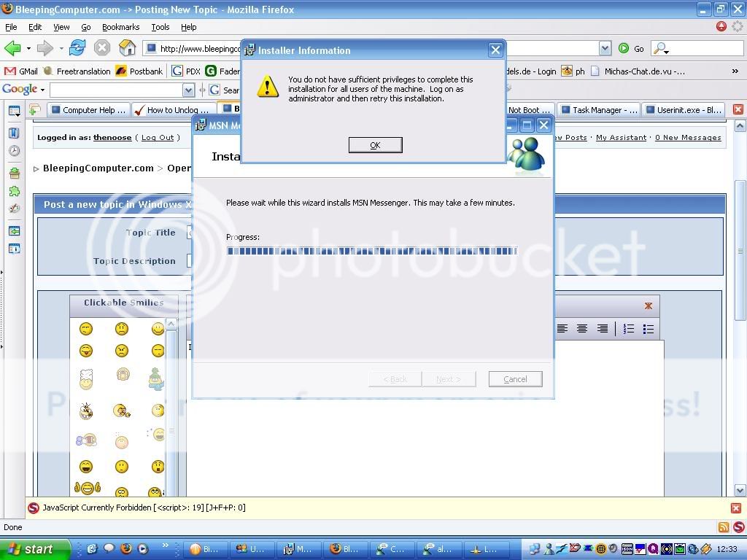Insert the thumbs-up smiley

tap(88, 488)
